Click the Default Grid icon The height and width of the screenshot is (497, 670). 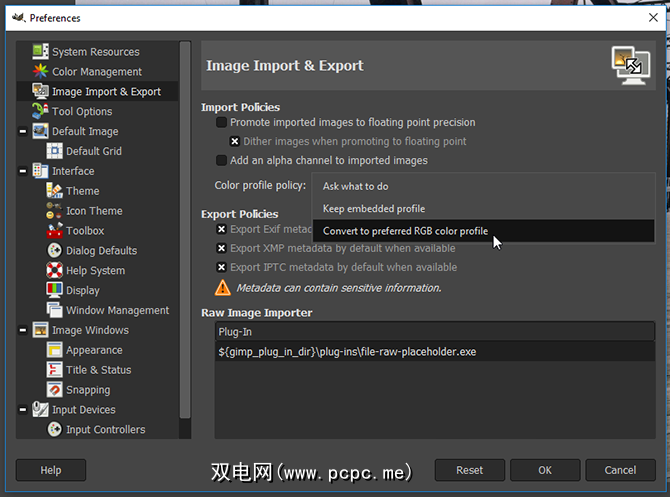(x=54, y=151)
